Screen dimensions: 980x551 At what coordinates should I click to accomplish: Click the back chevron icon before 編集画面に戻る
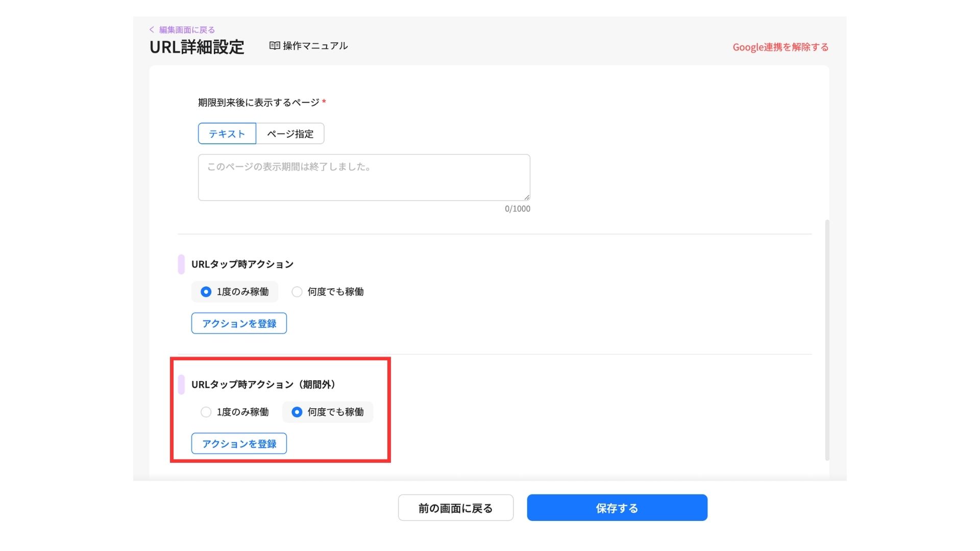point(152,30)
